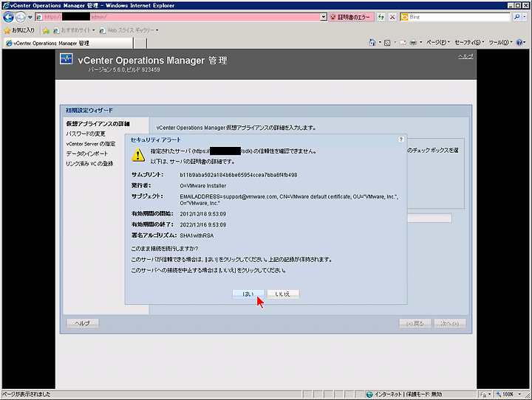Click the セキュリティ アラート dialog title

click(x=156, y=139)
